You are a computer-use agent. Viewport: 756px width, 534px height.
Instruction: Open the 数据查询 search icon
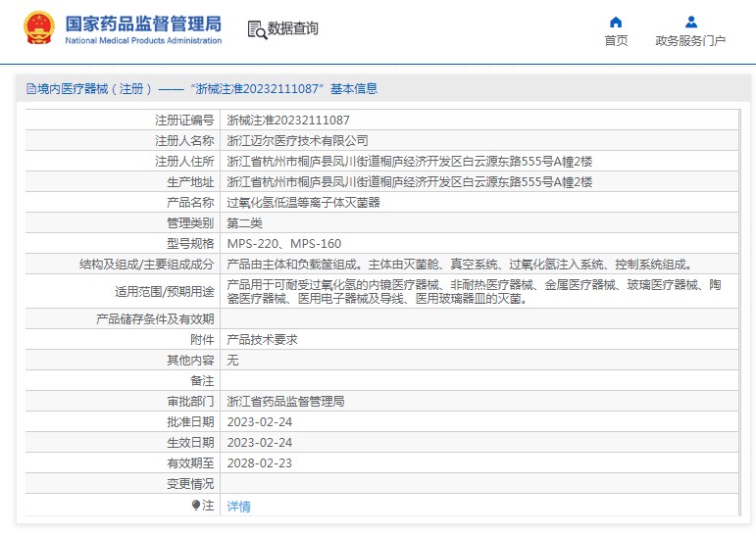point(257,29)
